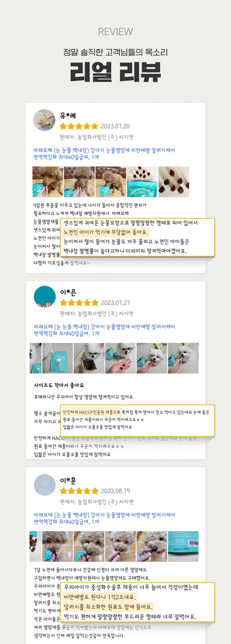Open photo of treats in open hand with Pomeranian
Image resolution: width=231 pixels, height=644 pixels.
(x=121, y=358)
